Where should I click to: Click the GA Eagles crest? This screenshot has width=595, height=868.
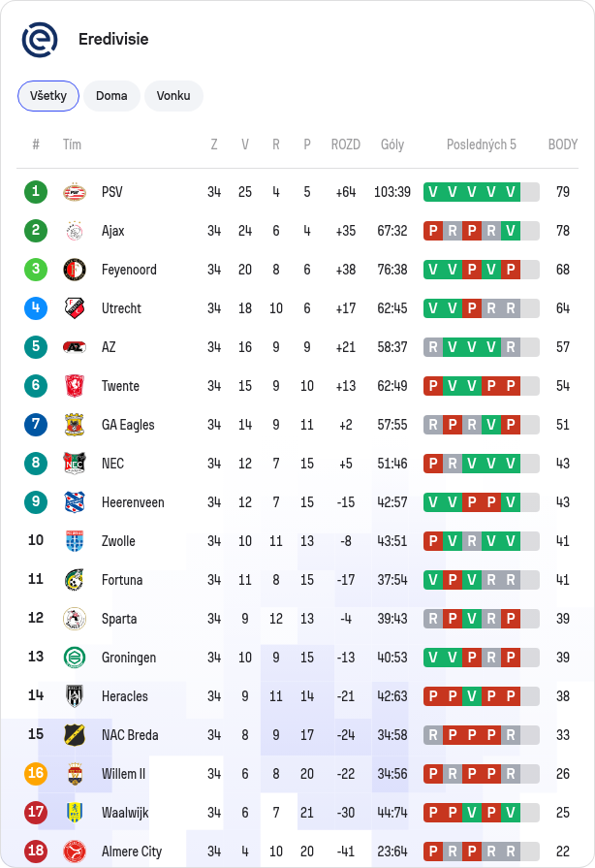[x=74, y=425]
